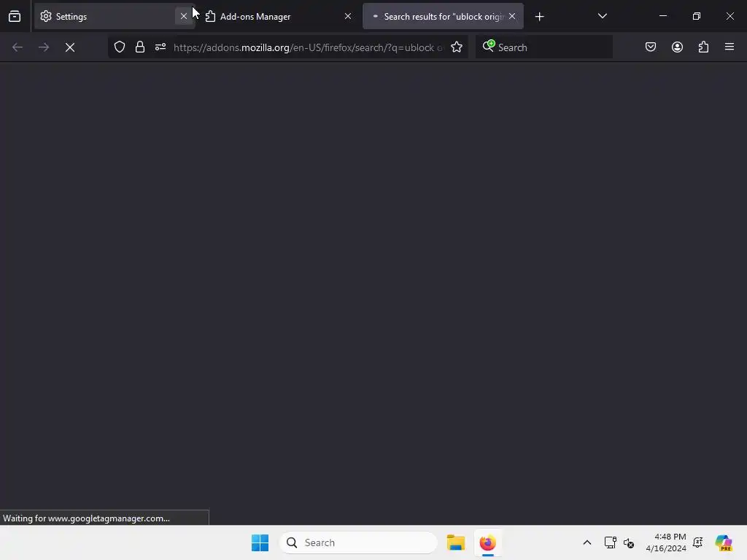The width and height of the screenshot is (747, 560).
Task: Open site permissions icon in address bar
Action: click(x=160, y=47)
